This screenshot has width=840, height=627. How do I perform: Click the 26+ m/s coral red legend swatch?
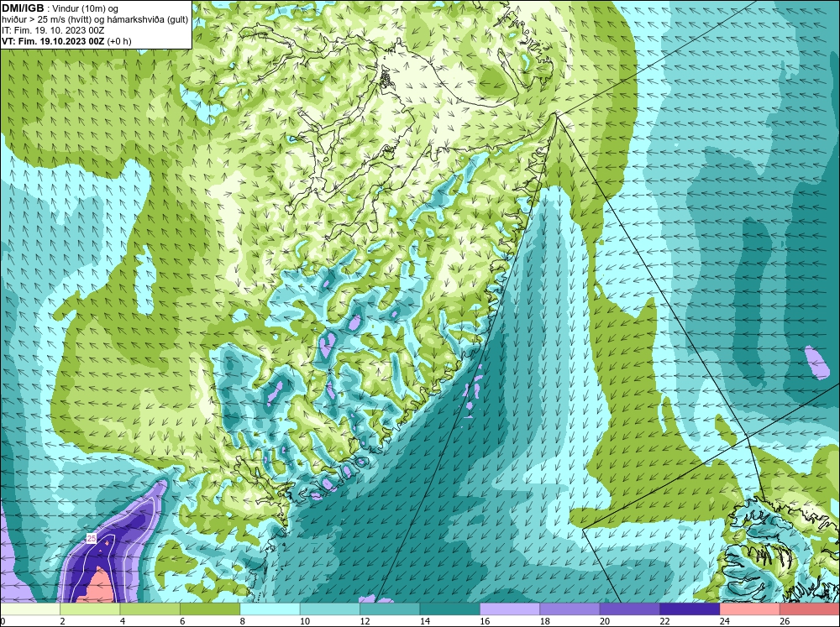click(810, 609)
